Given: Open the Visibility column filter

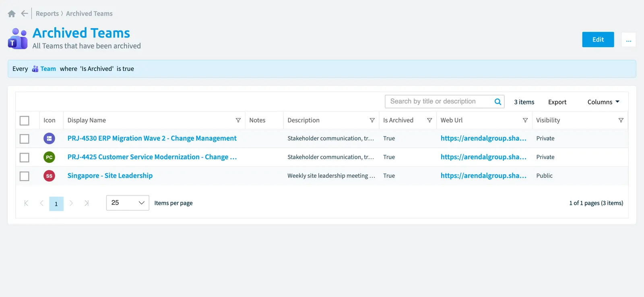Looking at the screenshot, I should click(621, 120).
